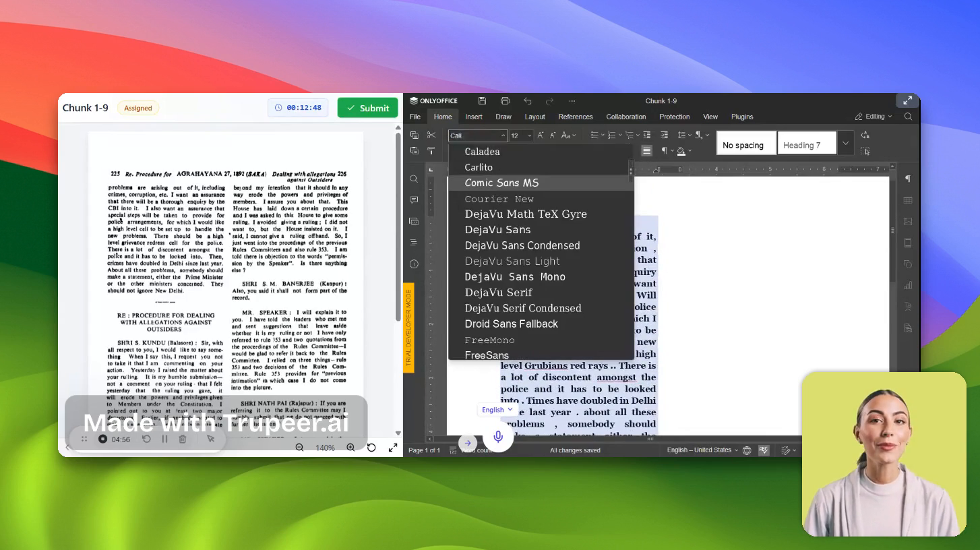Open the multilevel list dropdown
Screen dimensions: 980x550
tap(632, 135)
